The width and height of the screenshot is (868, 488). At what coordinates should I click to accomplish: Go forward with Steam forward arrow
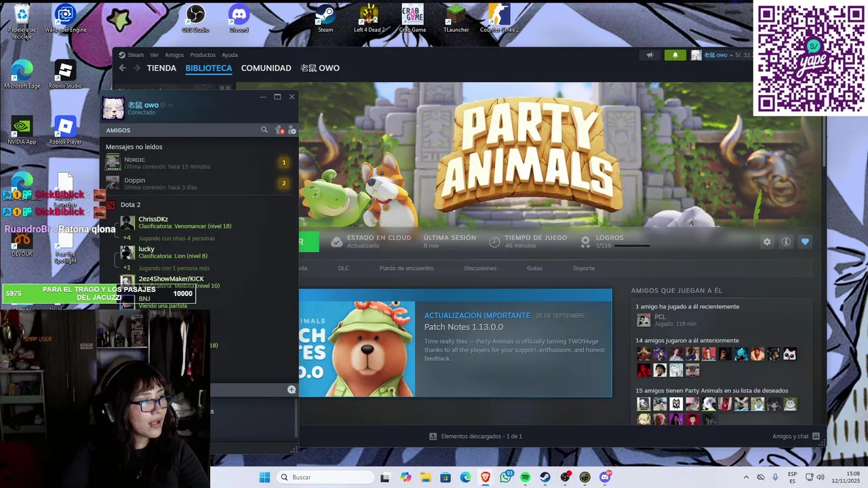136,68
